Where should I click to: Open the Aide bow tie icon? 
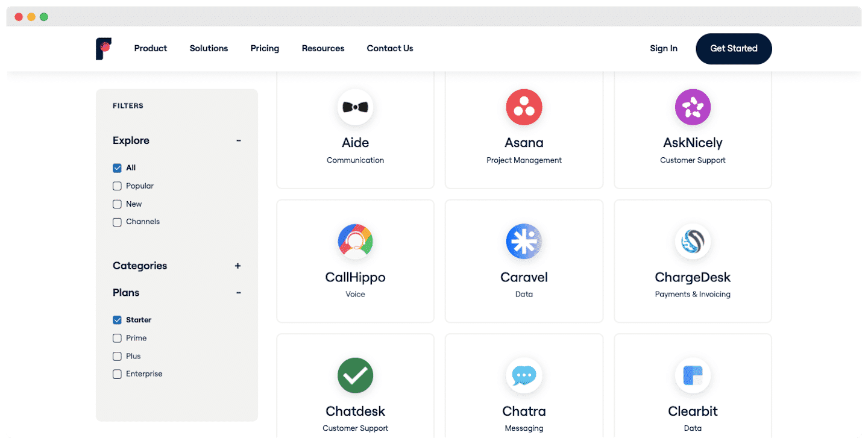(x=356, y=107)
